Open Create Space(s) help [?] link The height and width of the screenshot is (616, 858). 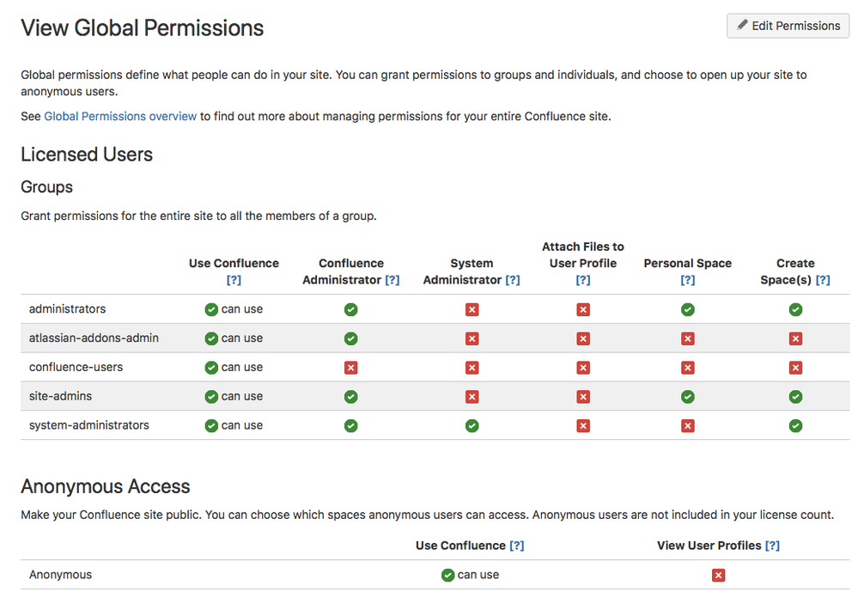(823, 280)
